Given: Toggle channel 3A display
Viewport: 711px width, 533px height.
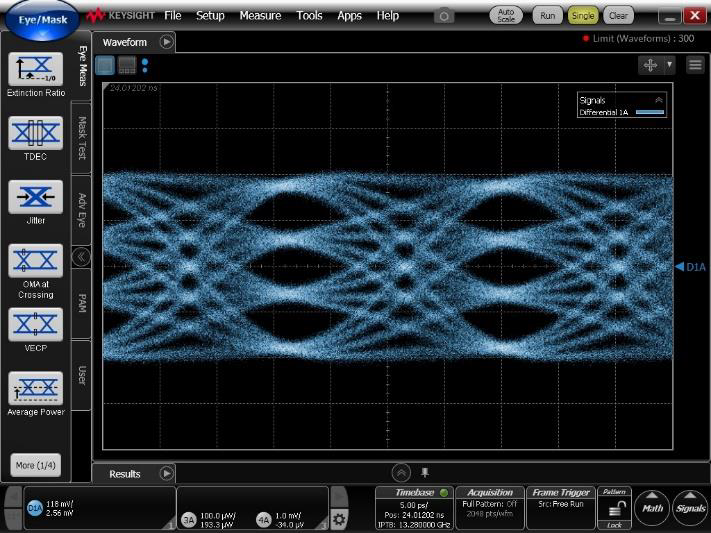Looking at the screenshot, I should pyautogui.click(x=188, y=519).
